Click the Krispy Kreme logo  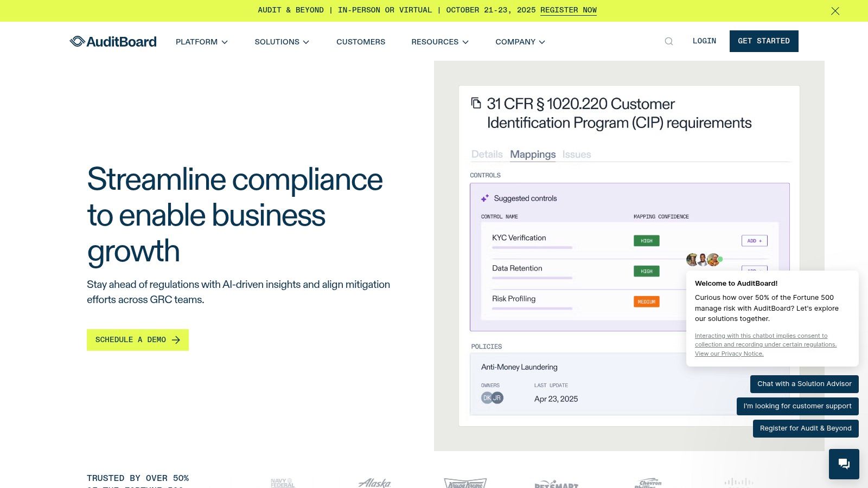point(465,483)
